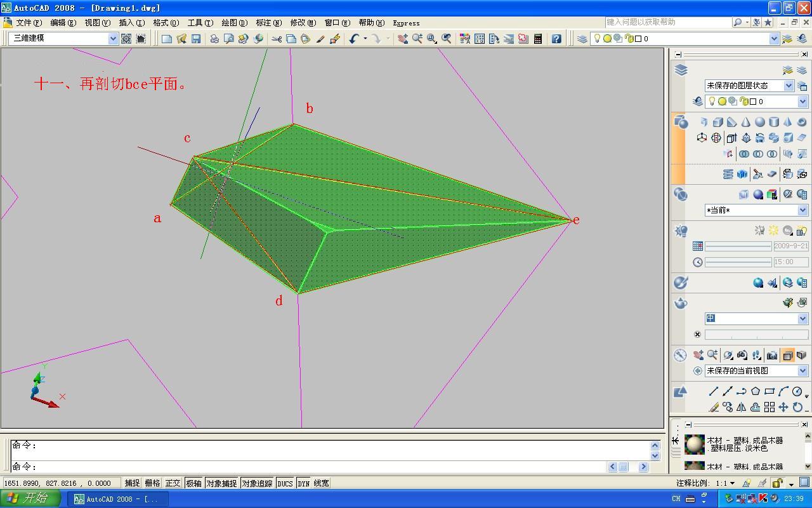The image size is (812, 508).
Task: Toggle DUCS dynamic UCS in status bar
Action: click(x=285, y=483)
